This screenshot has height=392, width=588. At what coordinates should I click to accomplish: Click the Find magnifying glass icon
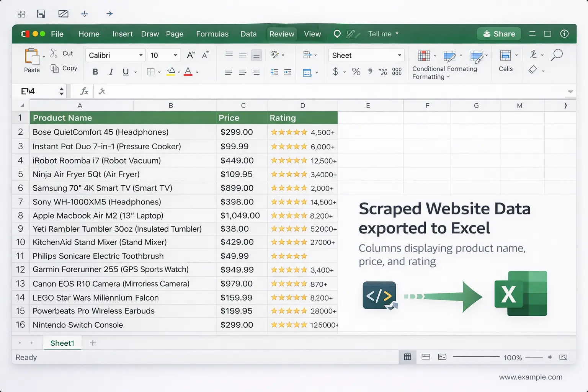[557, 55]
